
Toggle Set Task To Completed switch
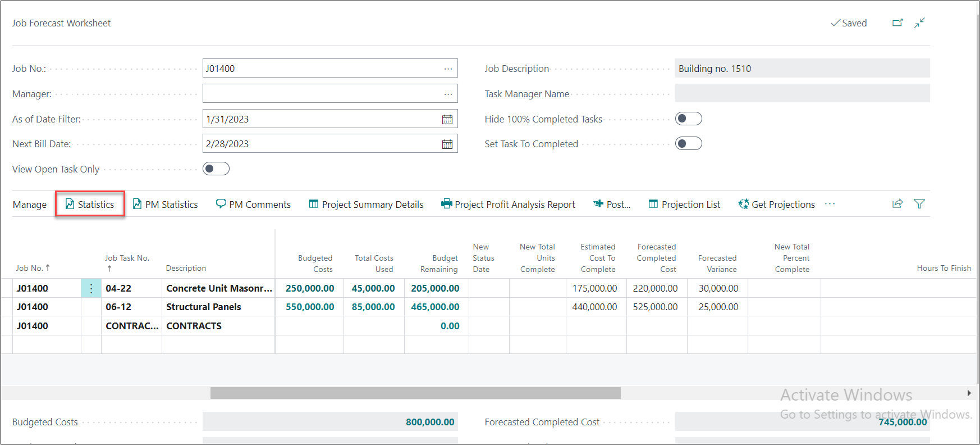(688, 143)
